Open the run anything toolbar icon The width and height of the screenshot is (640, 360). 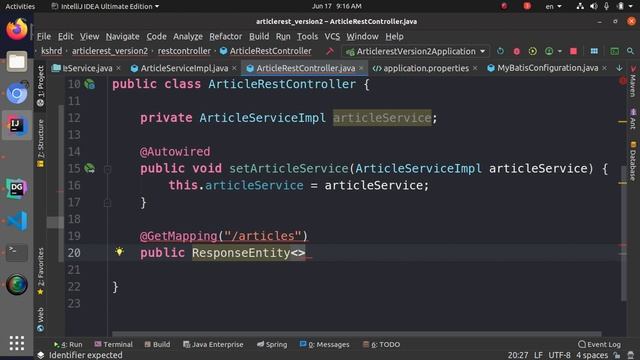pyautogui.click(x=614, y=51)
